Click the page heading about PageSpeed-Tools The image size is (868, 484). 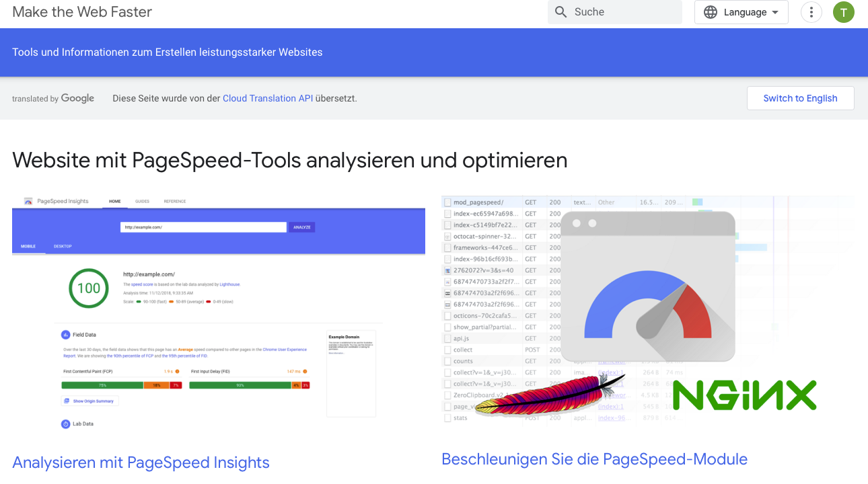coord(290,160)
